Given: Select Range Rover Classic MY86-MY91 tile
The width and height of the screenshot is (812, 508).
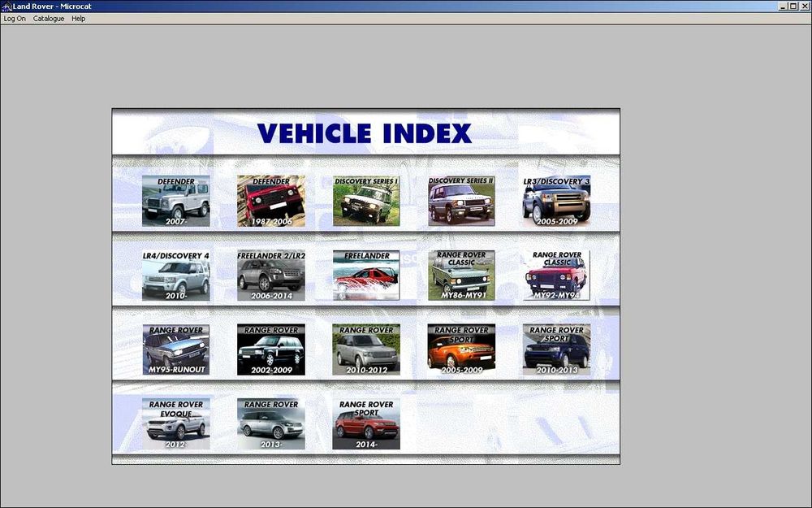Looking at the screenshot, I should coord(461,276).
